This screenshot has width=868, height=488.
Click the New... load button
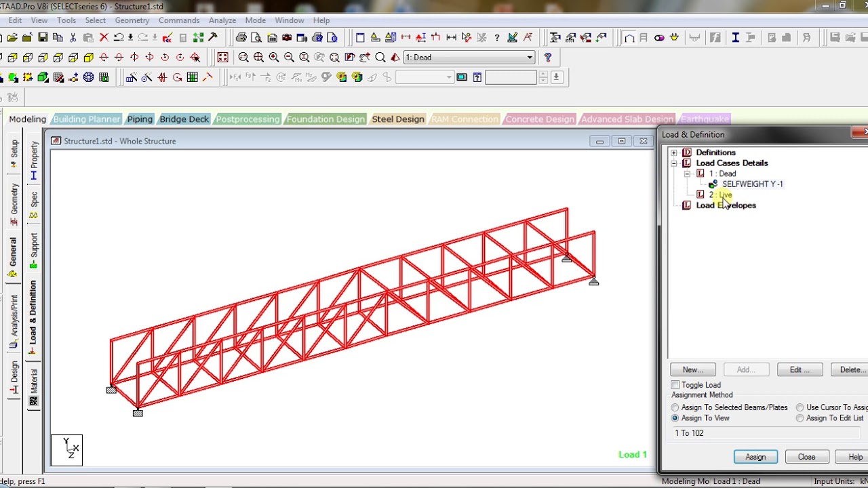pyautogui.click(x=693, y=369)
